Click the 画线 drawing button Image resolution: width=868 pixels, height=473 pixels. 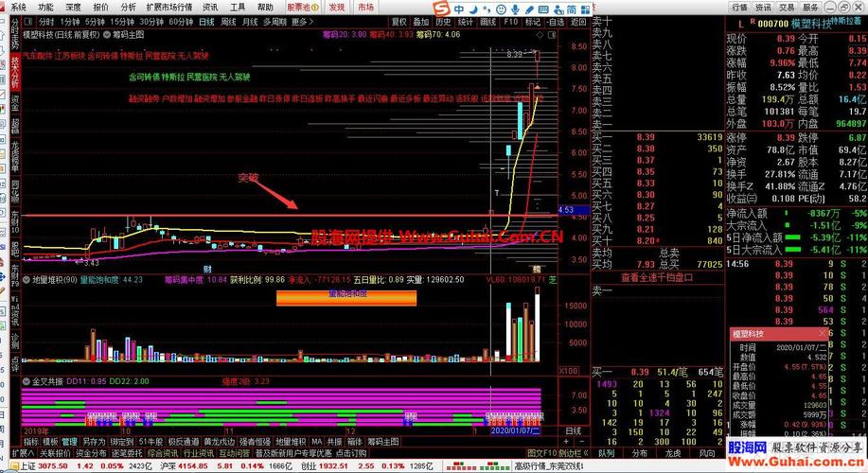coord(488,22)
